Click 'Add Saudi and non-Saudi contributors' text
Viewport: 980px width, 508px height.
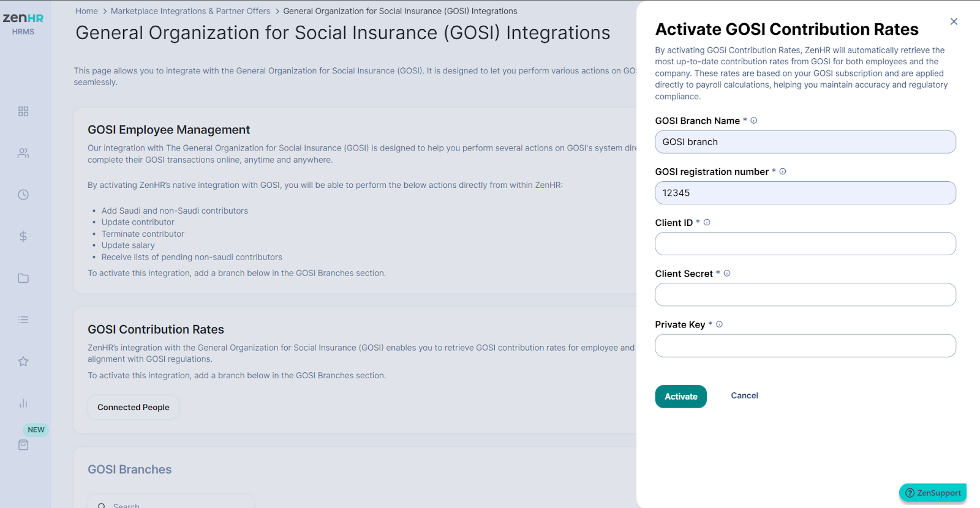[x=175, y=211]
